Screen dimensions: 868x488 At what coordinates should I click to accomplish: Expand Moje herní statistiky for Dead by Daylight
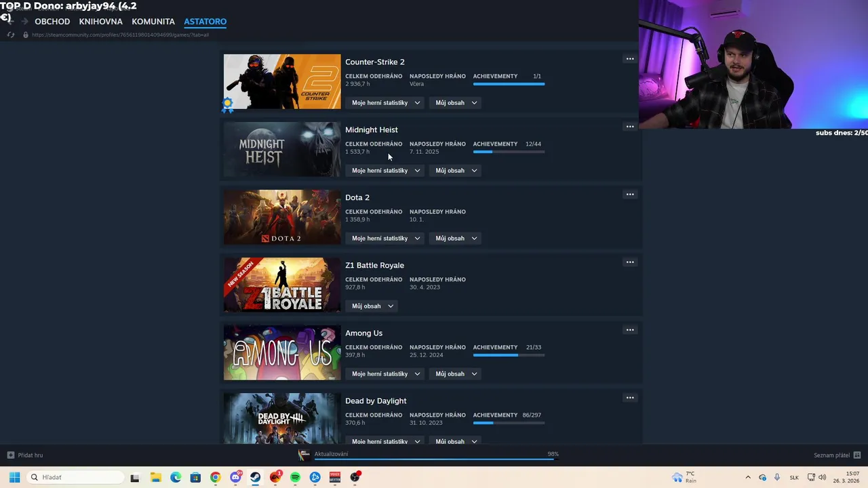[x=386, y=441]
